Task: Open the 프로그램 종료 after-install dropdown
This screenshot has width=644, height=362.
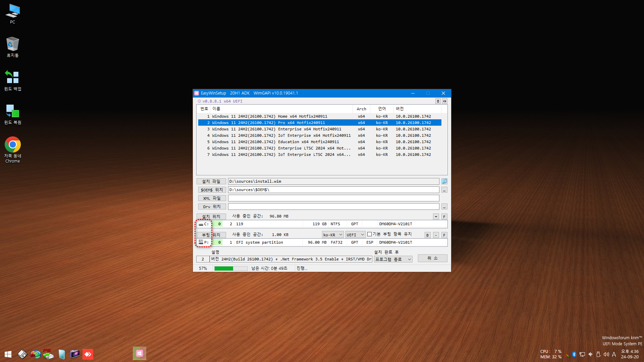Action: (x=393, y=259)
